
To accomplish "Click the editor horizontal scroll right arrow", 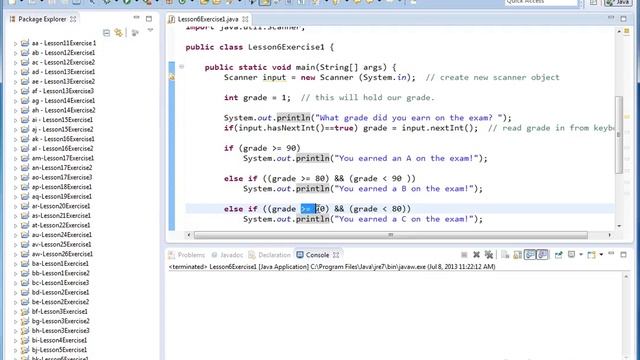I will (x=610, y=235).
